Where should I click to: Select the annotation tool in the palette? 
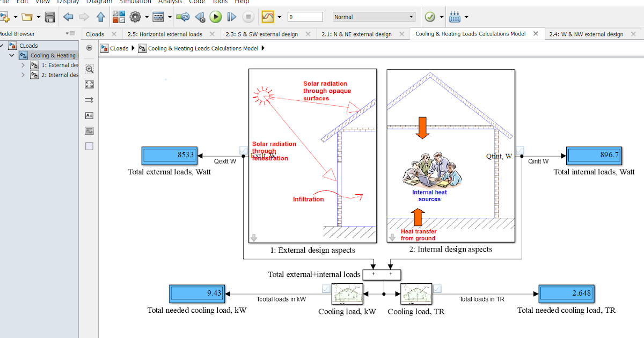(x=89, y=115)
